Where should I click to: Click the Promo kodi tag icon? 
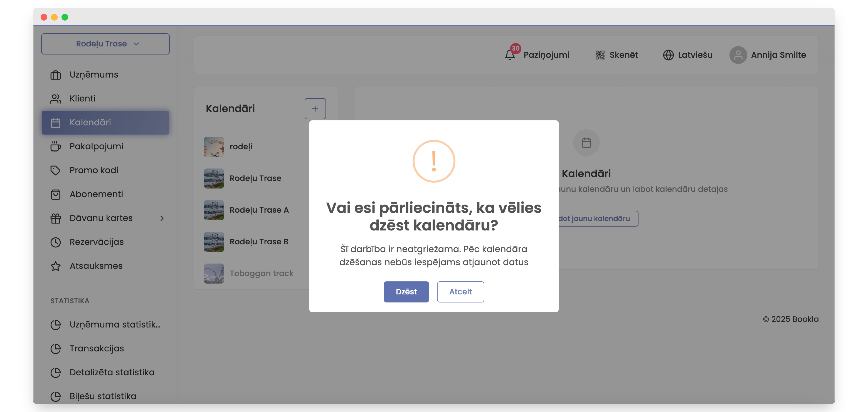point(56,170)
